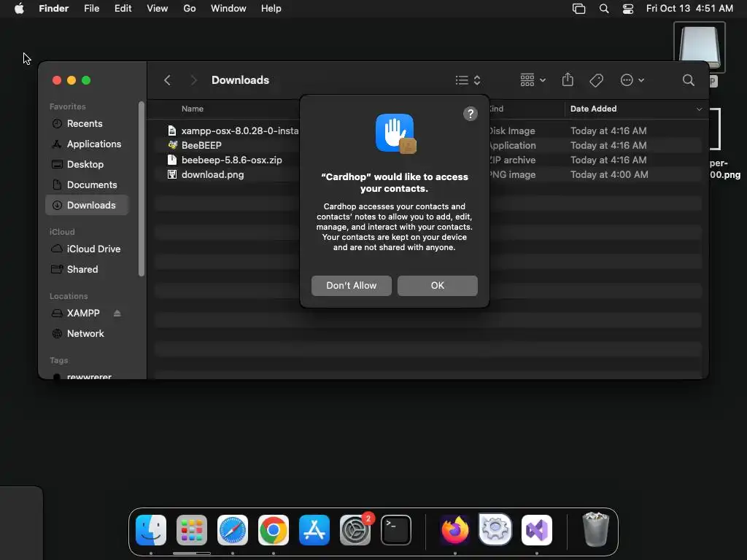The image size is (747, 560).
Task: Open Terminal from the Dock
Action: (x=396, y=530)
